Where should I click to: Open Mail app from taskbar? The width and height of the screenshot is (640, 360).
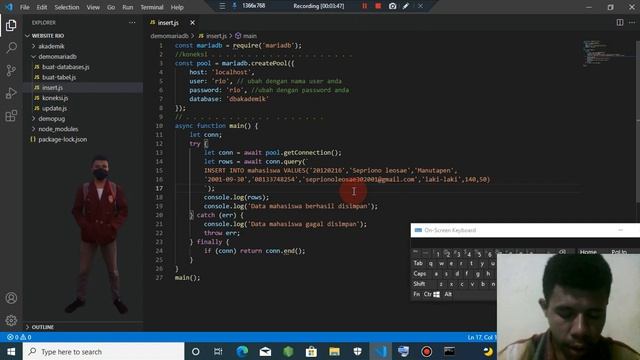click(x=265, y=351)
